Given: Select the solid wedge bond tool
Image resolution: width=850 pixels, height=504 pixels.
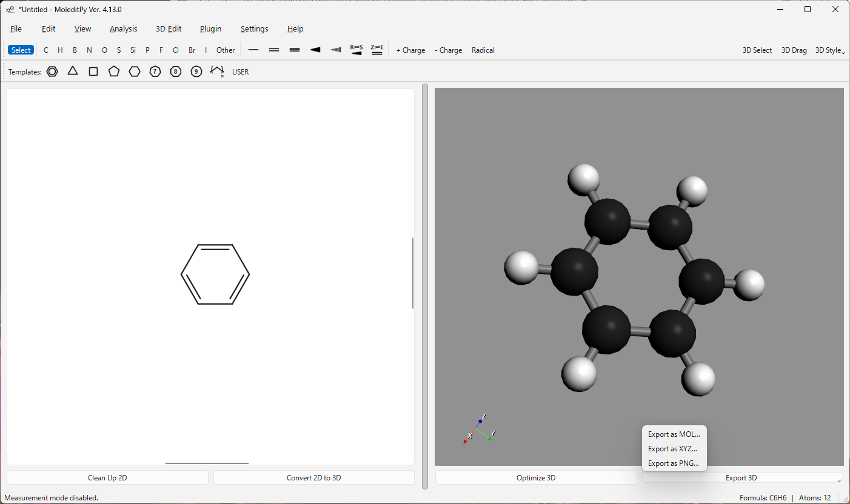Looking at the screenshot, I should pyautogui.click(x=315, y=50).
